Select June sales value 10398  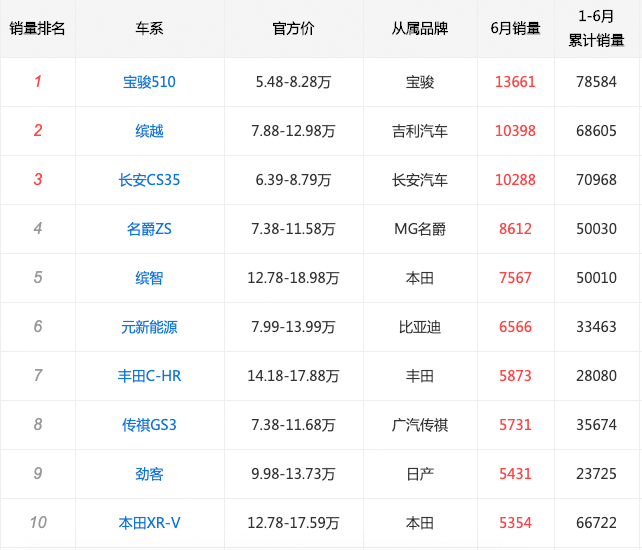click(x=515, y=131)
